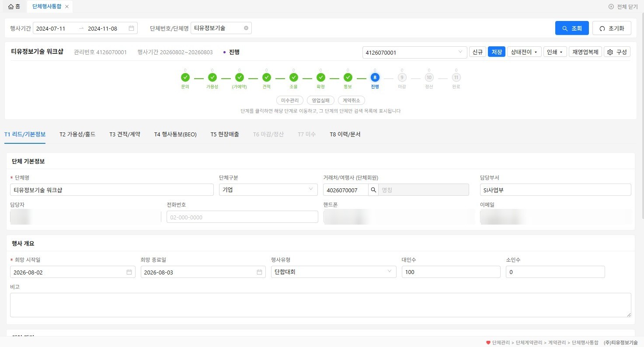Select the 견적 step checkmark icon
The width and height of the screenshot is (644, 347).
(266, 77)
